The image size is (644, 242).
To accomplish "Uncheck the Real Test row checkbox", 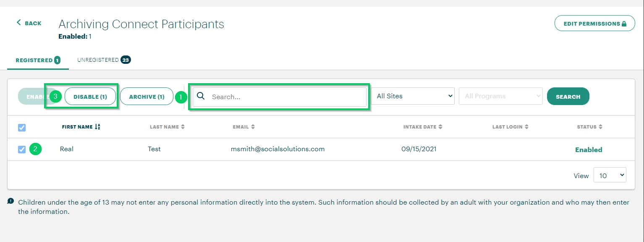I will (x=22, y=150).
